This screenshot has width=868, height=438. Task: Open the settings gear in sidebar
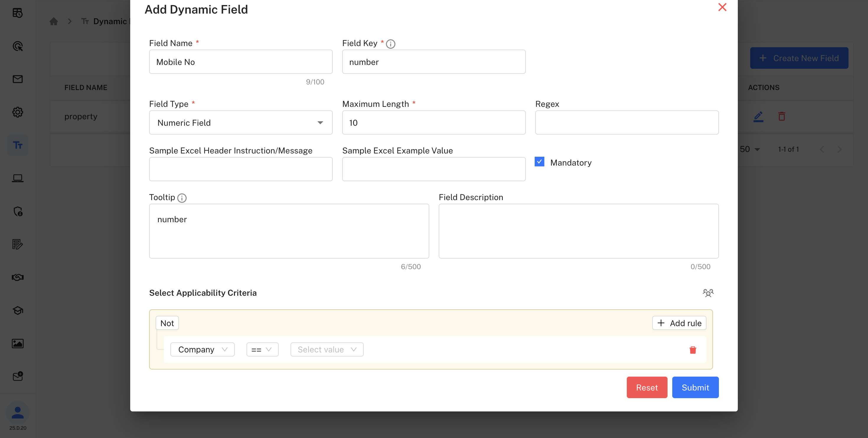[17, 112]
